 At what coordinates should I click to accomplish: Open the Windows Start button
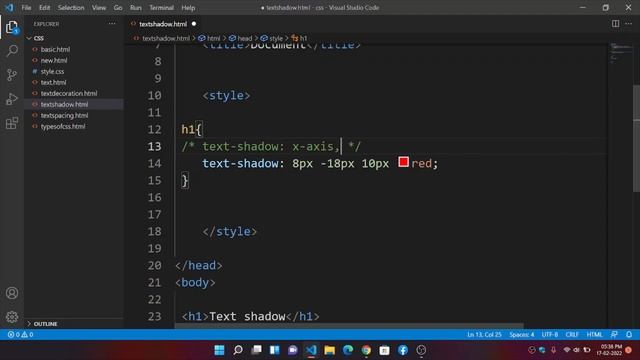(x=219, y=350)
